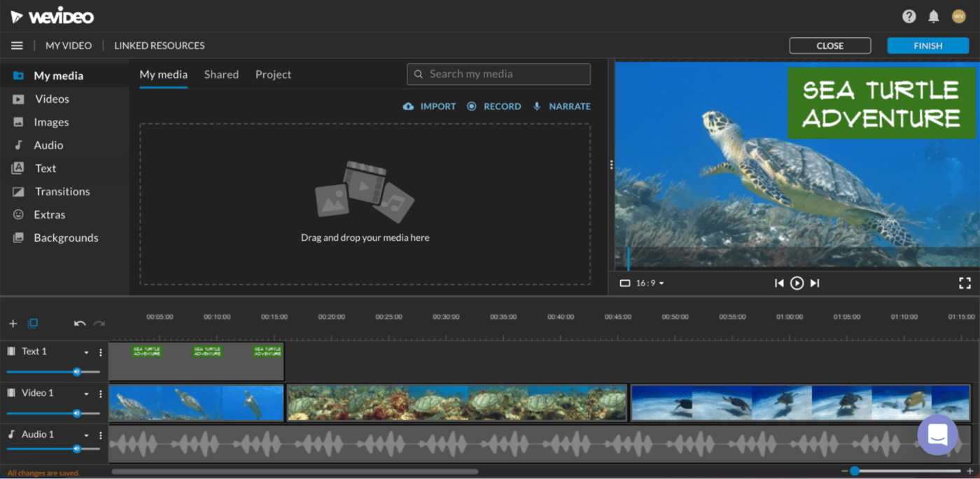Select the audio waveform clip

point(540,444)
